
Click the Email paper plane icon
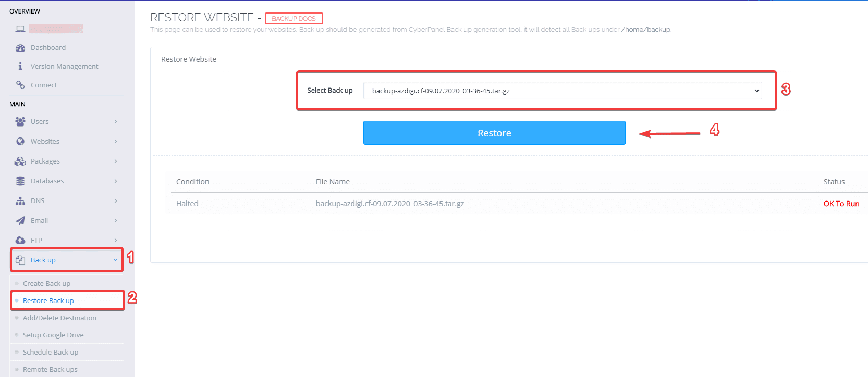pyautogui.click(x=20, y=221)
